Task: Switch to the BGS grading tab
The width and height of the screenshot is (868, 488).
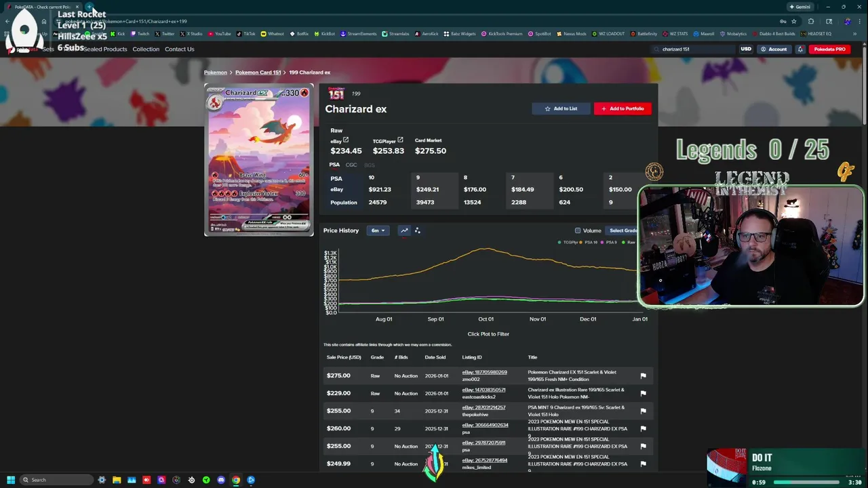Action: pyautogui.click(x=370, y=165)
